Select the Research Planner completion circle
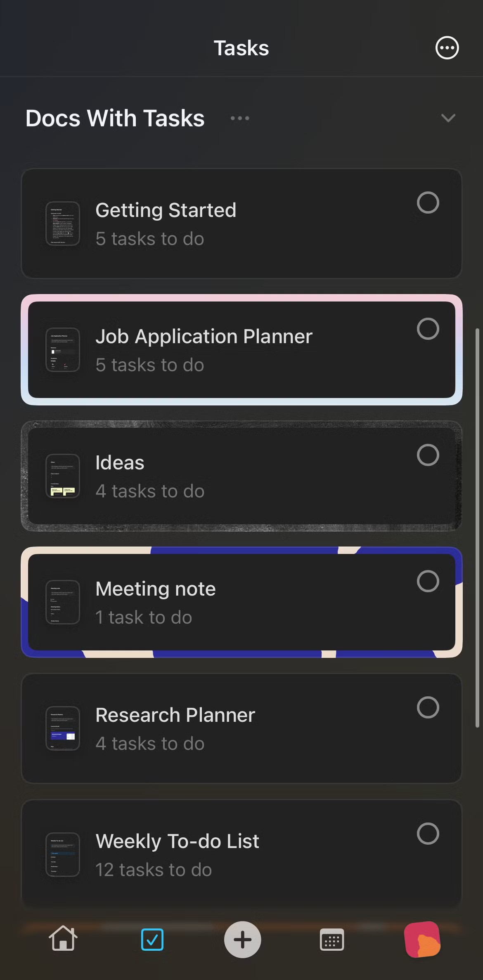483x980 pixels. 428,707
